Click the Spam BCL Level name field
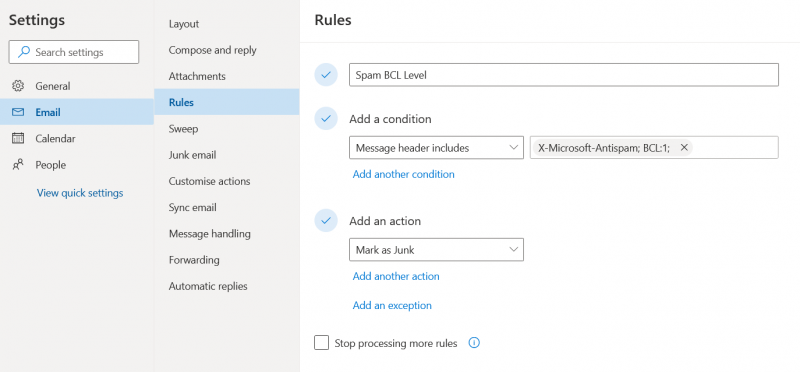This screenshot has width=800, height=372. (564, 75)
